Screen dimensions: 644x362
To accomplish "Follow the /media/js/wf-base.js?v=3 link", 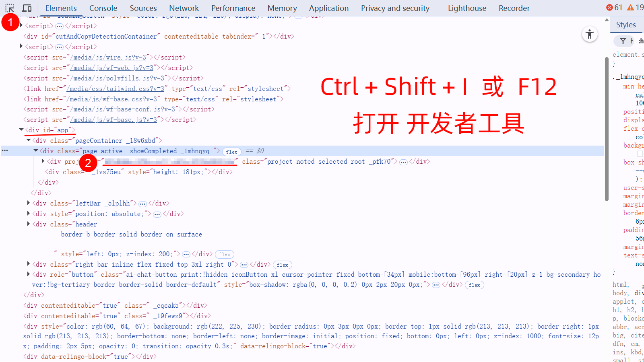I will click(x=114, y=120).
